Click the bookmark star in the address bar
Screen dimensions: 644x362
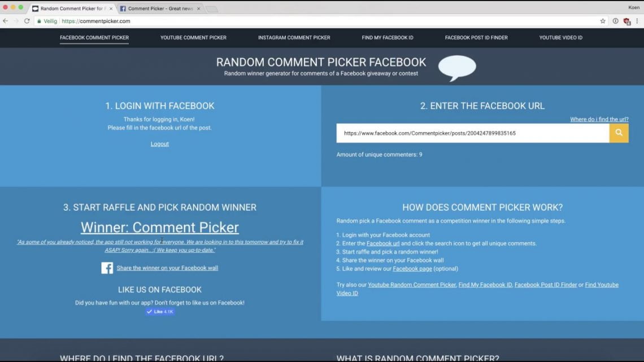603,21
